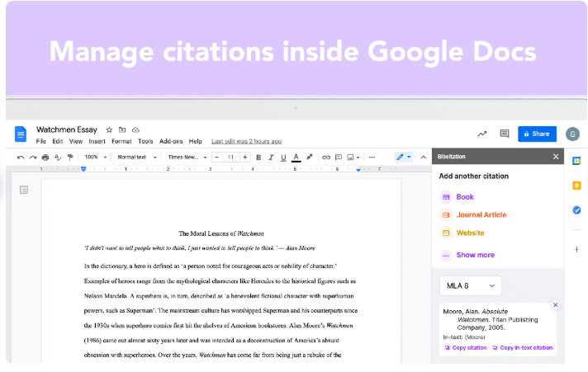588x372 pixels.
Task: Open the move-to-folder icon
Action: pos(122,130)
